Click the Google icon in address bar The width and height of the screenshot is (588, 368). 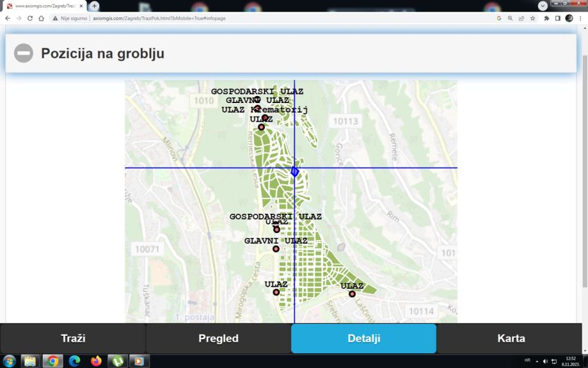point(499,18)
